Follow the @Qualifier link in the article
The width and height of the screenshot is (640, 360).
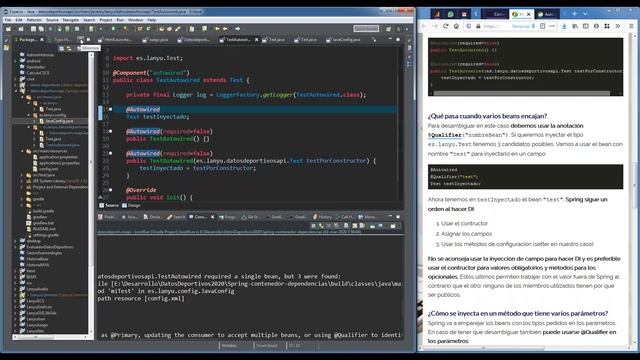[444, 135]
